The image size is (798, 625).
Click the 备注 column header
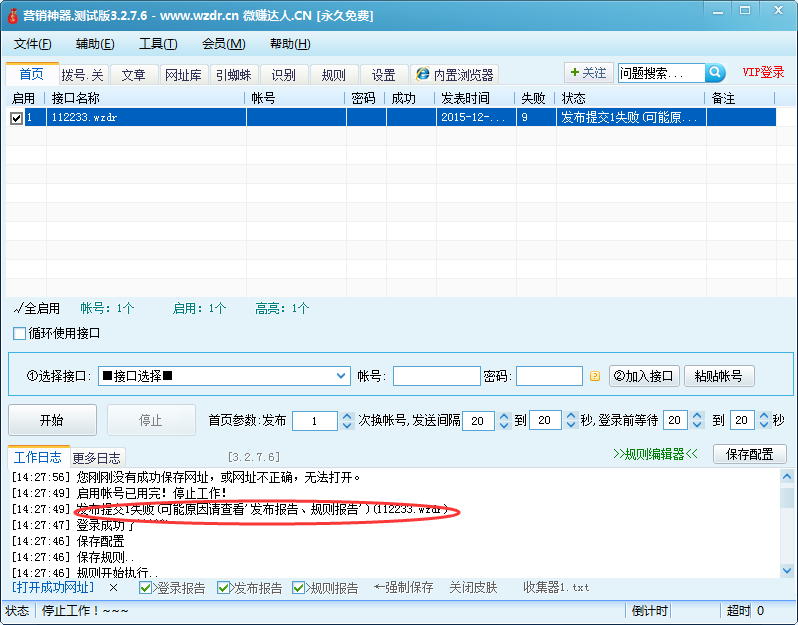point(740,98)
